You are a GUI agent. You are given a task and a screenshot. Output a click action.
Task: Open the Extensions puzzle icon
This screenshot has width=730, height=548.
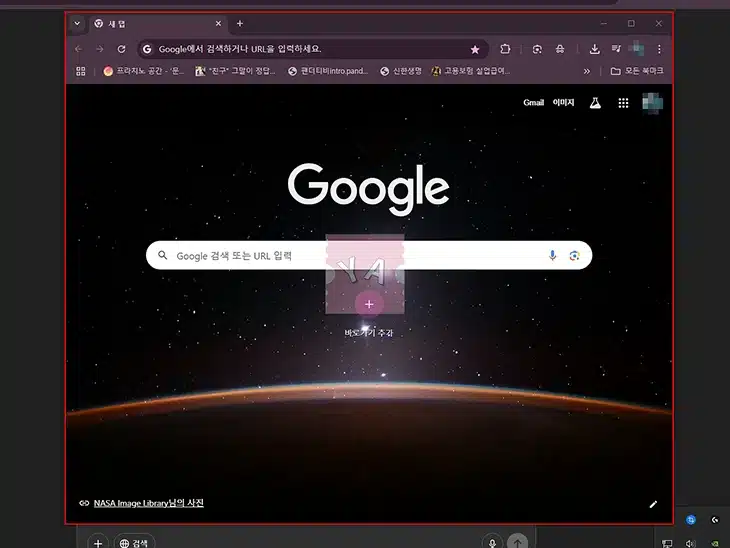(505, 49)
